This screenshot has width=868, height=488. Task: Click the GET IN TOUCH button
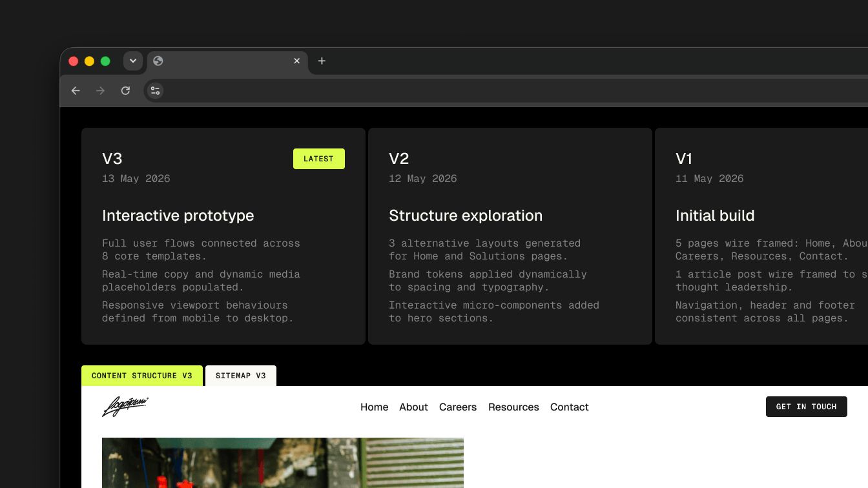[x=807, y=407]
